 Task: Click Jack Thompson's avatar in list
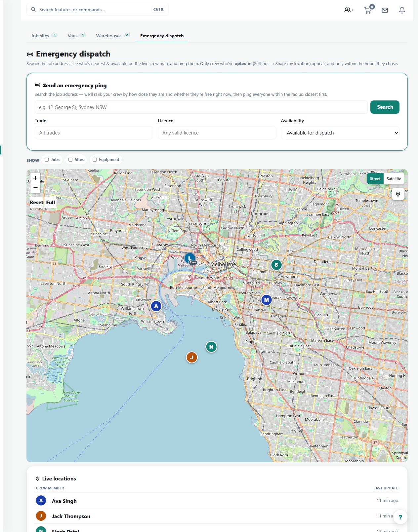click(41, 516)
